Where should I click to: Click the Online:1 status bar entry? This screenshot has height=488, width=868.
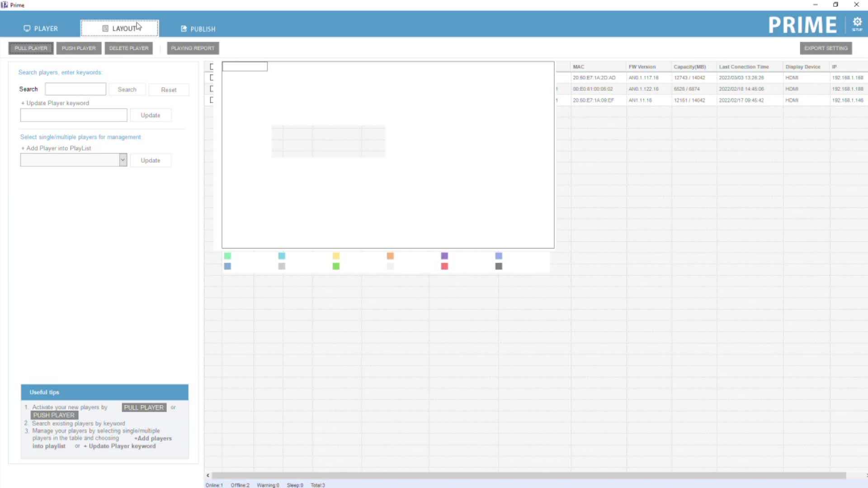click(214, 485)
